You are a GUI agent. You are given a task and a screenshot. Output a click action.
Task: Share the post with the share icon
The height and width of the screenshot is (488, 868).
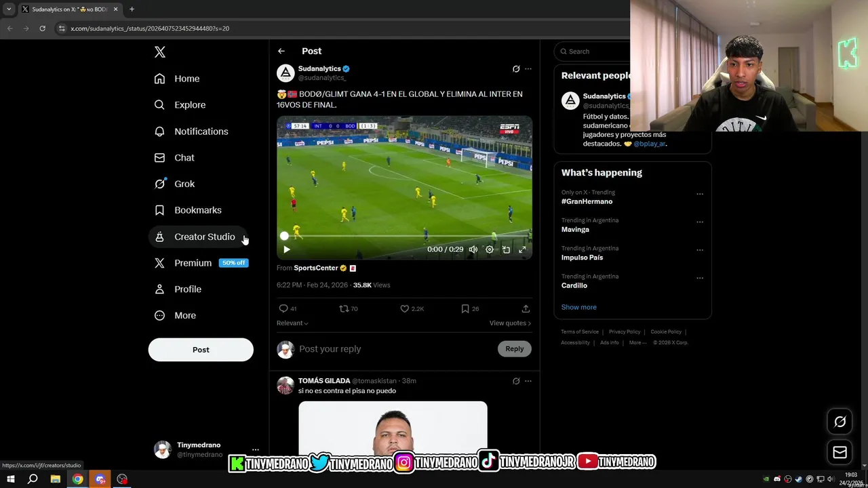[x=526, y=308]
